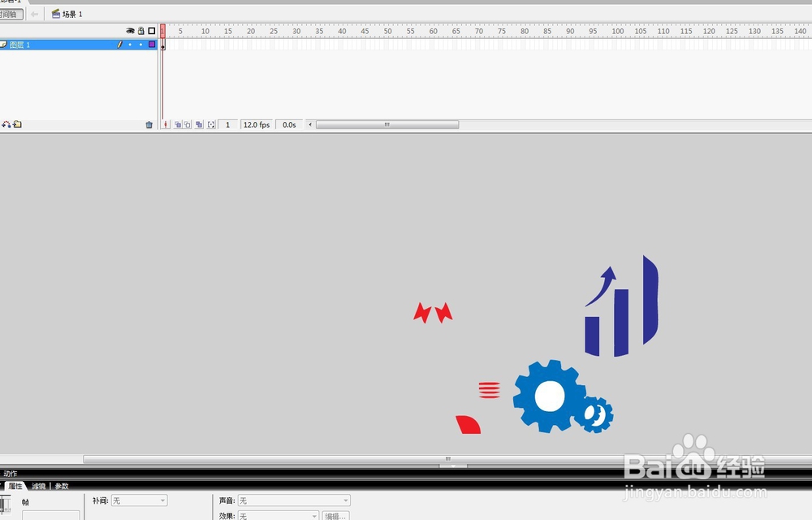Click the pencil icon on 图层 1
812x520 pixels.
pyautogui.click(x=119, y=45)
